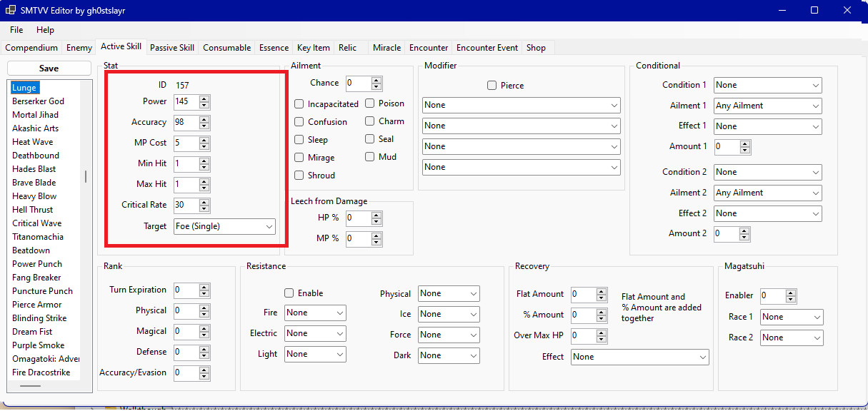868x411 pixels.
Task: Select Berserker God in the skill list
Action: click(38, 101)
